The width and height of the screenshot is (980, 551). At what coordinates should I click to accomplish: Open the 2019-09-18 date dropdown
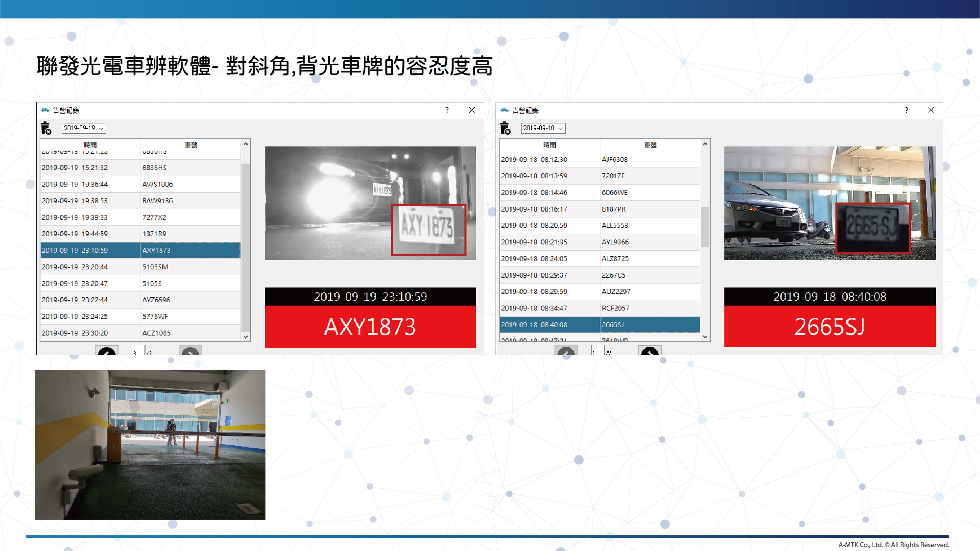[543, 128]
